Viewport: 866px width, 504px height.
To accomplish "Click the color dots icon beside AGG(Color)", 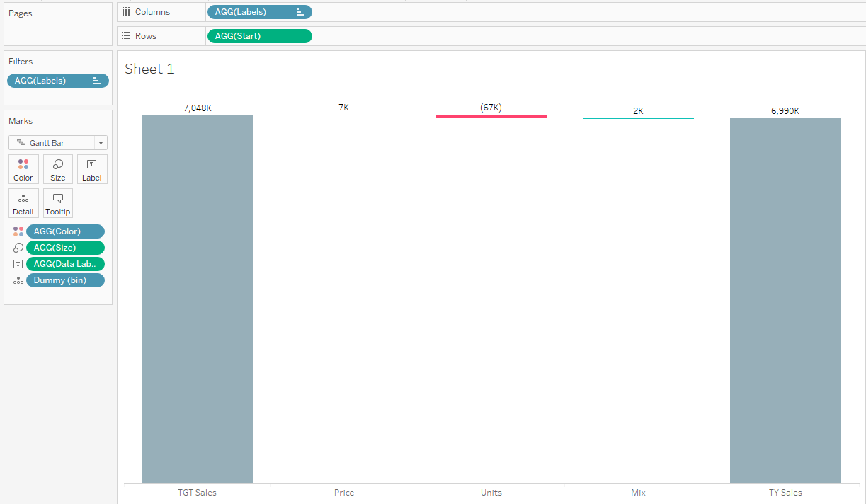I will click(18, 231).
